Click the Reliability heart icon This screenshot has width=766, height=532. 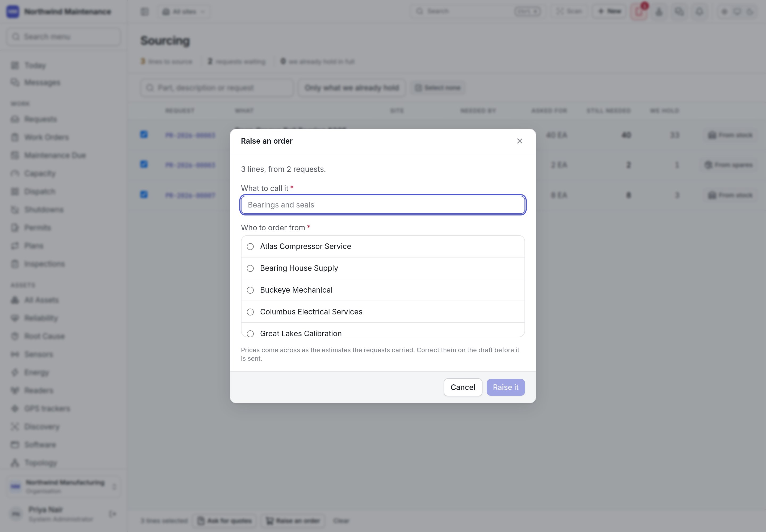(15, 318)
